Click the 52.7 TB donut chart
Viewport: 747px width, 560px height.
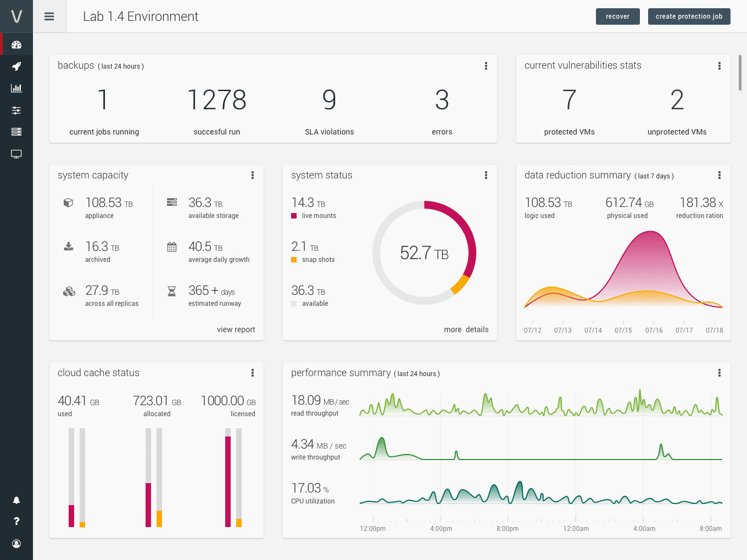[424, 253]
